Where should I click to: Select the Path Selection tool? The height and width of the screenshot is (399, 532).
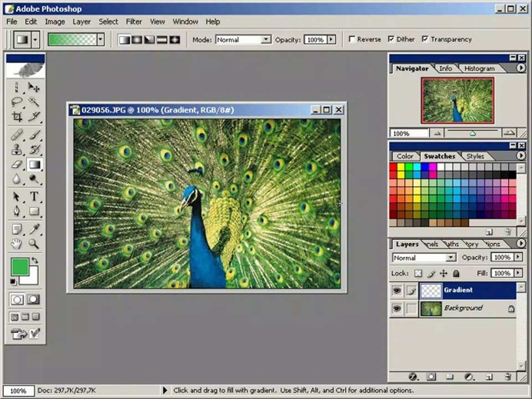16,196
